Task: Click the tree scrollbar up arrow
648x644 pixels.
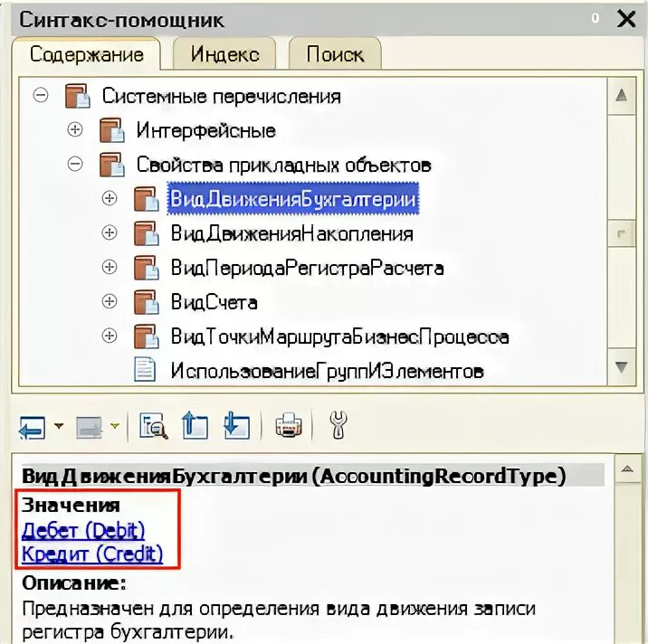Action: [621, 96]
